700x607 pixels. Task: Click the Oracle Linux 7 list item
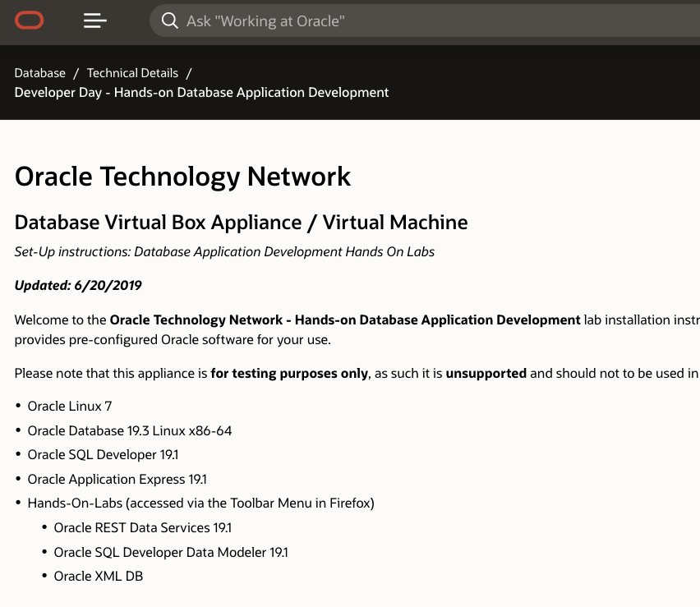70,407
